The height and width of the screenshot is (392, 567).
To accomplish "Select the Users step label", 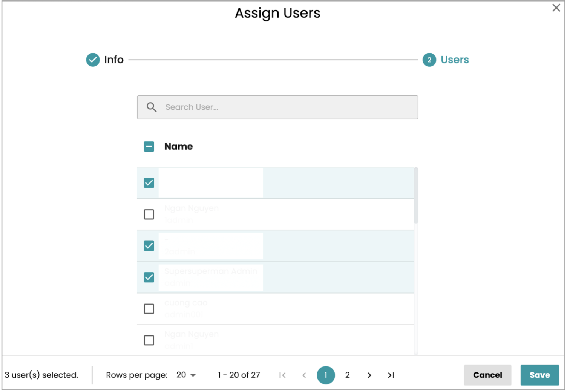I will tap(455, 60).
